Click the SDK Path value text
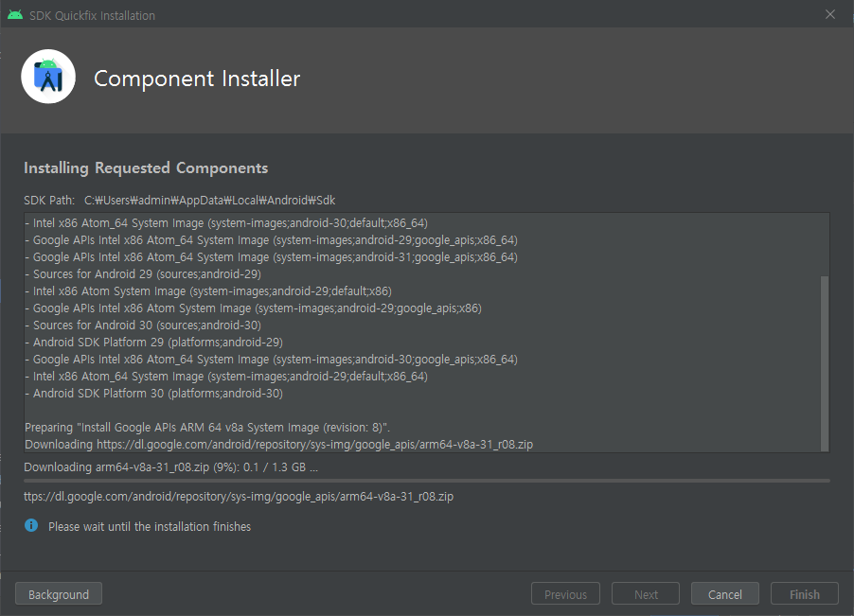This screenshot has height=616, width=854. click(209, 201)
